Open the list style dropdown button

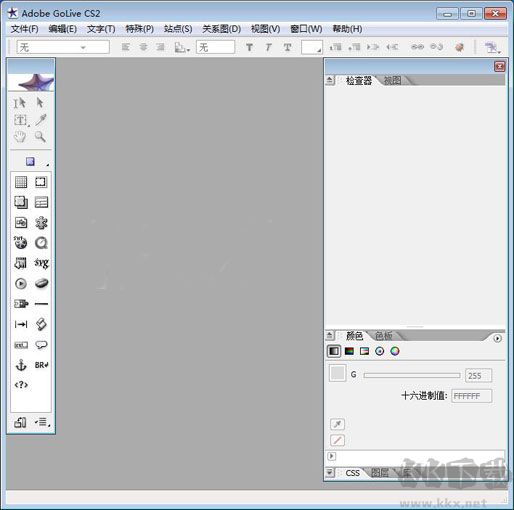pyautogui.click(x=182, y=47)
